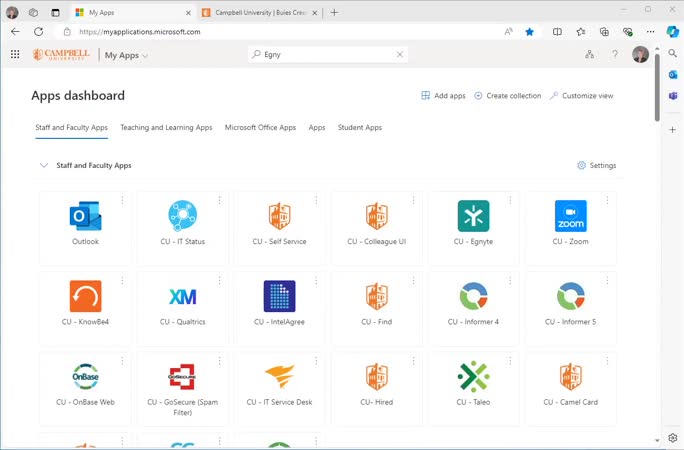Click the Add apps button
This screenshot has width=684, height=450.
point(443,96)
